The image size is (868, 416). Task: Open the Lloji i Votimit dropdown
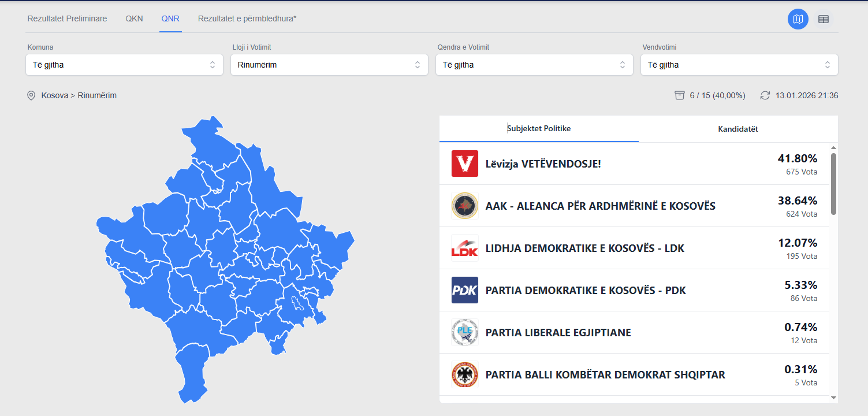(329, 65)
